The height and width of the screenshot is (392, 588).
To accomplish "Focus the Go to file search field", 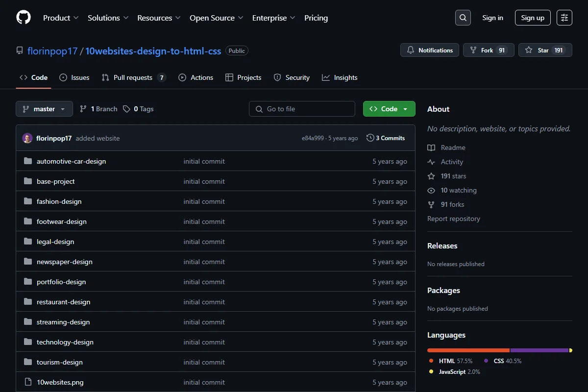I will coord(302,109).
